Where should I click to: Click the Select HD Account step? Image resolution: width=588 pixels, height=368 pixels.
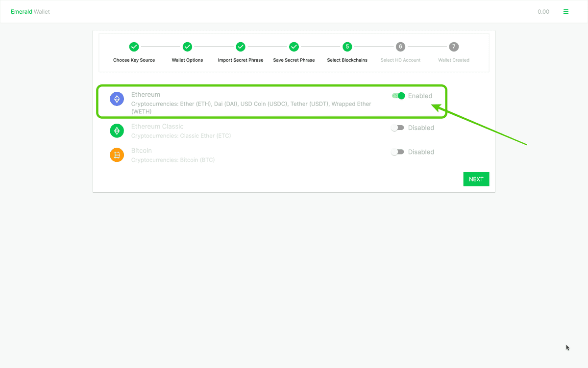(x=400, y=47)
